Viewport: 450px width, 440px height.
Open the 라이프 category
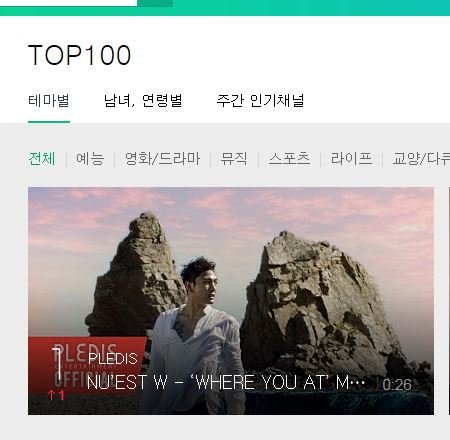coord(351,158)
